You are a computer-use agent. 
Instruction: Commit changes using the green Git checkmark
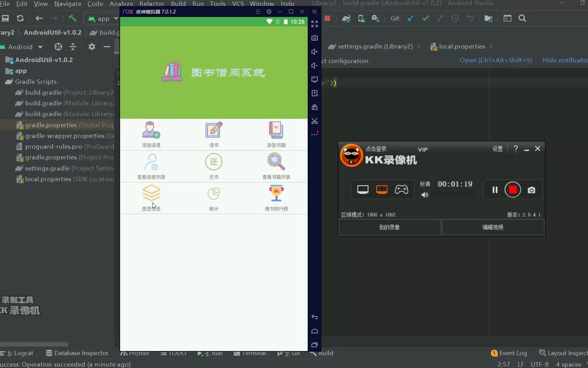426,18
